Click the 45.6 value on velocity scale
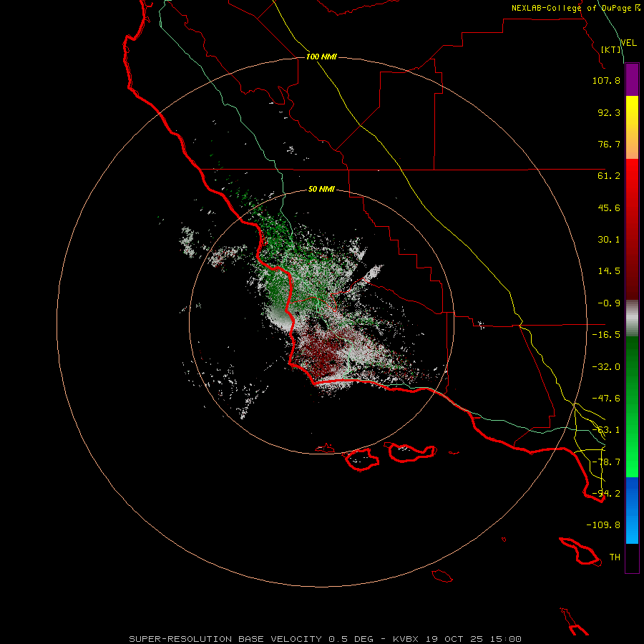This screenshot has height=644, width=644. click(x=609, y=208)
